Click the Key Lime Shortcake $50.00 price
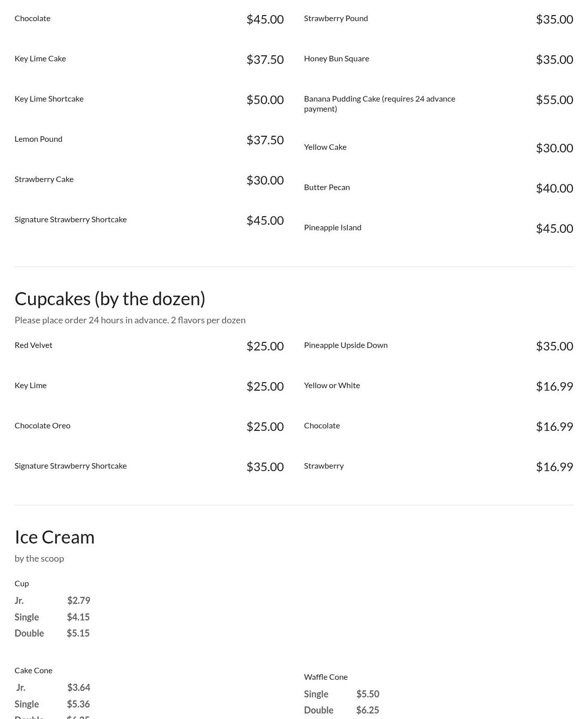 click(x=265, y=100)
